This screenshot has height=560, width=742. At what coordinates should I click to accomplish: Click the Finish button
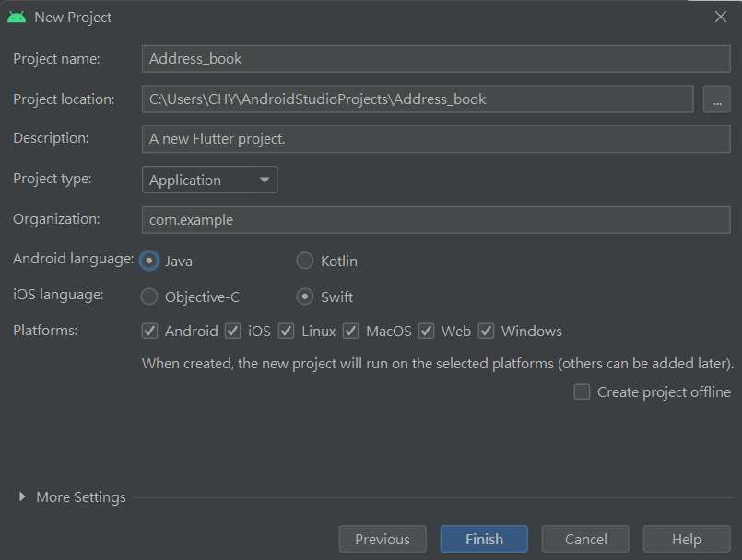point(484,539)
